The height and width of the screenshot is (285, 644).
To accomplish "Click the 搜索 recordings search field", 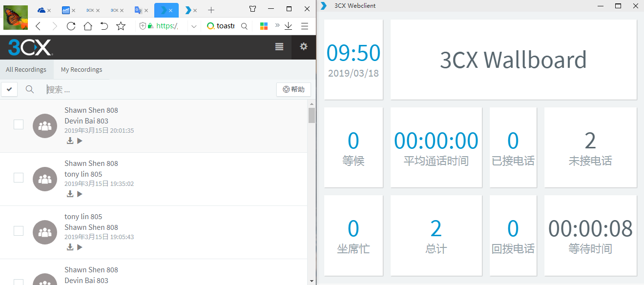I will pos(159,89).
